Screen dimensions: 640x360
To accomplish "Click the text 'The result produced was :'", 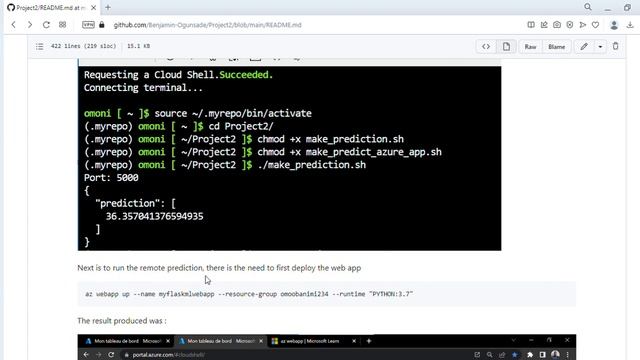I will [122, 321].
